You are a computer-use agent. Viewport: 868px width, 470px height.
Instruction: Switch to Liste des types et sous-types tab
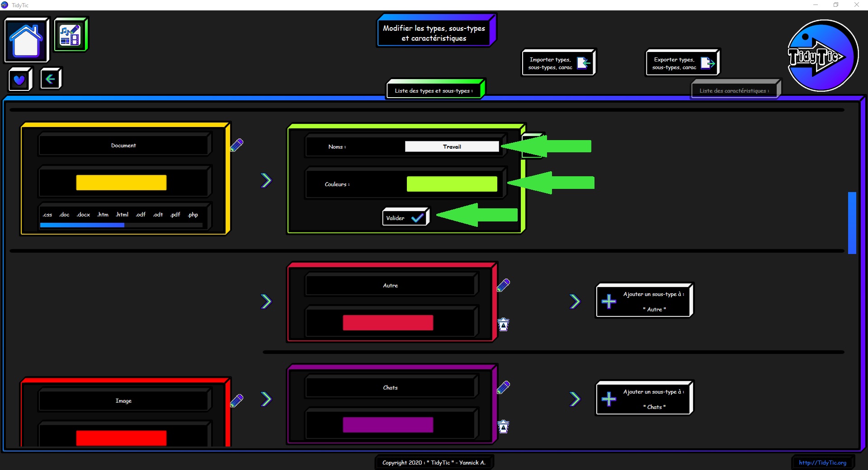435,89
